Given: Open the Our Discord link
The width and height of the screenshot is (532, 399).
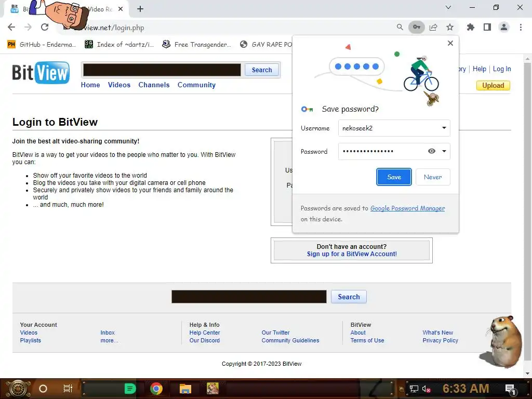Looking at the screenshot, I should click(x=204, y=340).
